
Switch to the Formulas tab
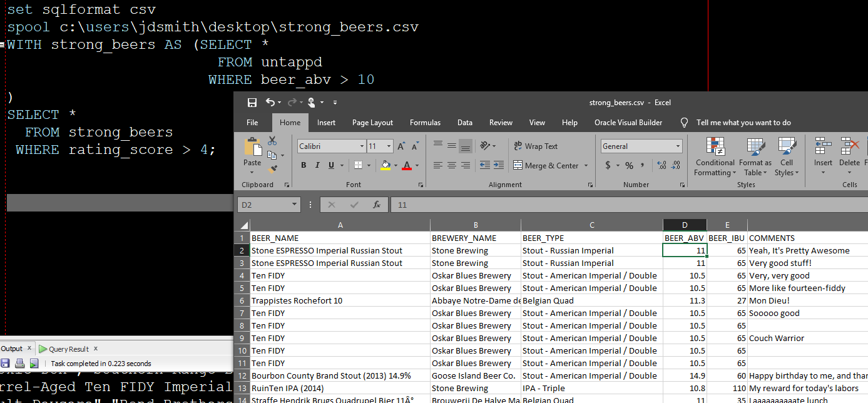tap(425, 123)
